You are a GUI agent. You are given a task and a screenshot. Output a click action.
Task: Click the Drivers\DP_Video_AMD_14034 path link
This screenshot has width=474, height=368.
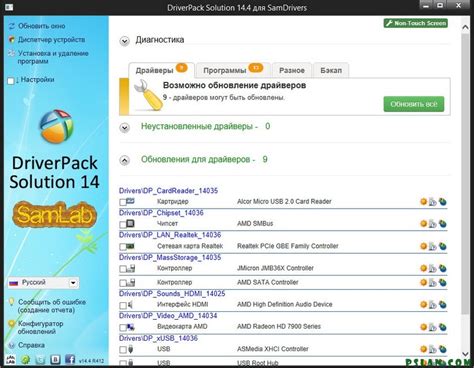pos(168,316)
